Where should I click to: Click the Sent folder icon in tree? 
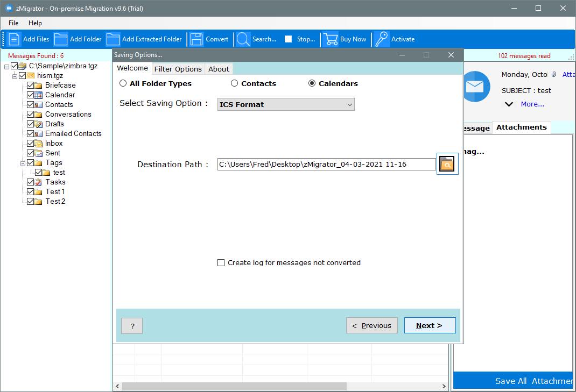pyautogui.click(x=39, y=153)
